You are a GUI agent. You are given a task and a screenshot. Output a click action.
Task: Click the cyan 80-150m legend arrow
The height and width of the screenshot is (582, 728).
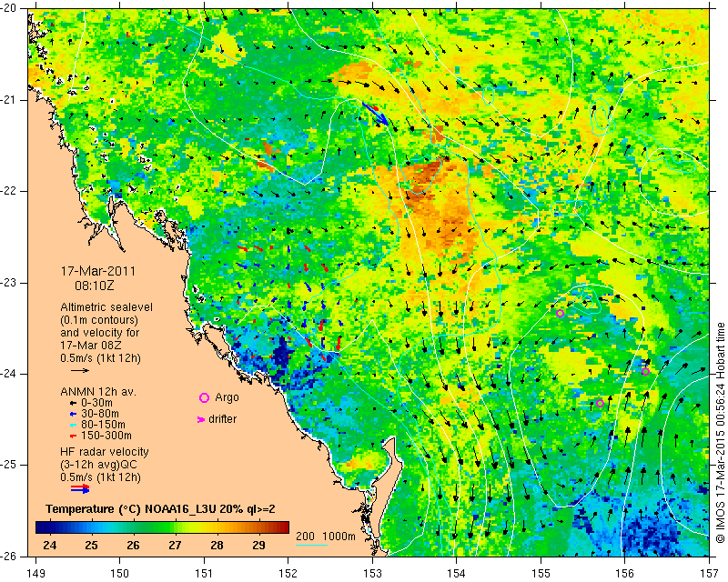click(x=73, y=425)
